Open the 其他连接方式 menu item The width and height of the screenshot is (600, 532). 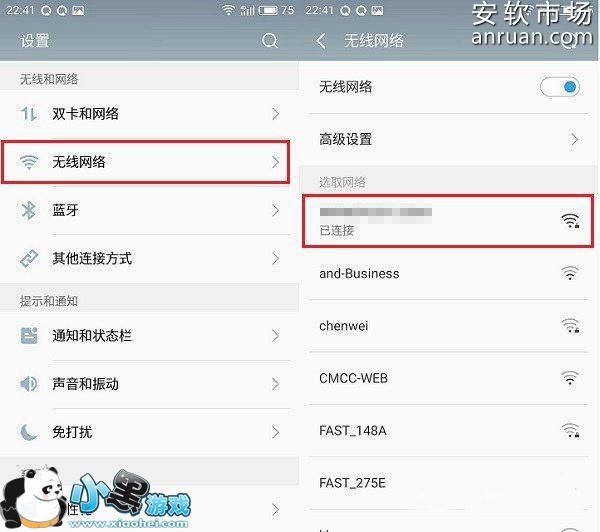[x=149, y=258]
